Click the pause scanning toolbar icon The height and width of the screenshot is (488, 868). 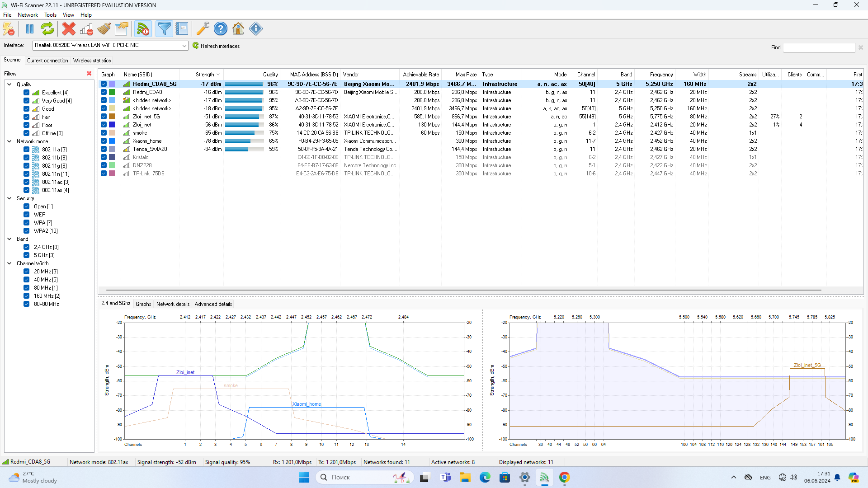(30, 29)
